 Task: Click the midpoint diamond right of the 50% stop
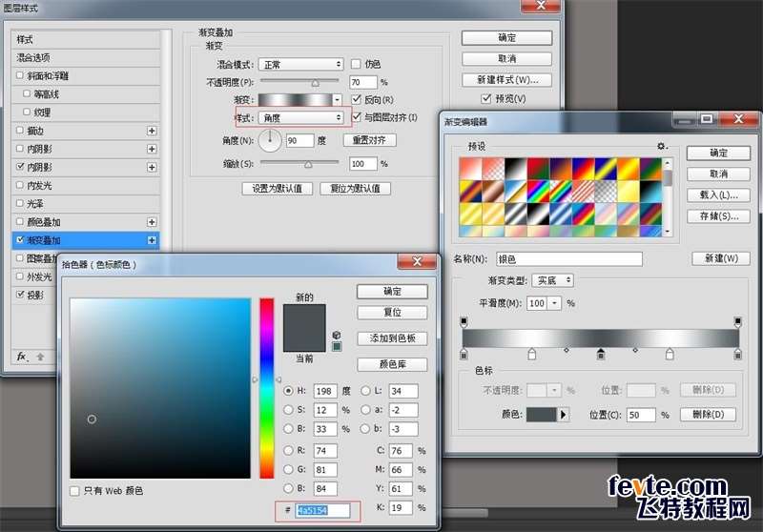(635, 350)
